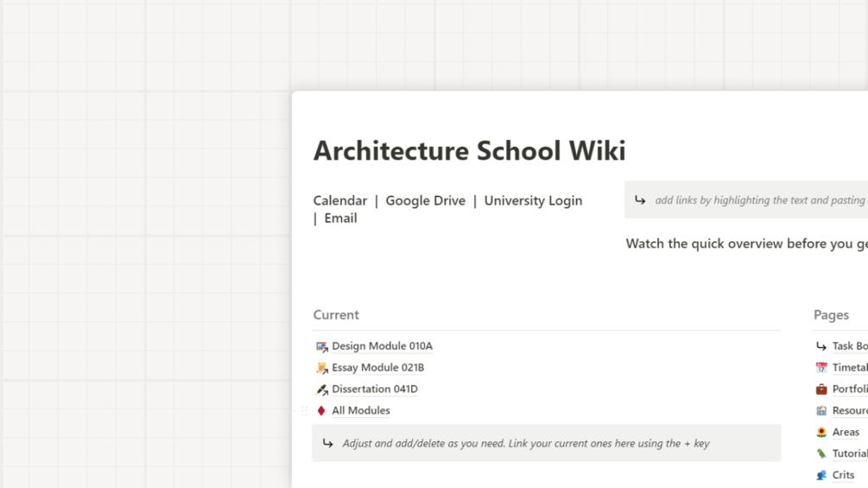The width and height of the screenshot is (868, 488).
Task: Open the Google Drive link
Action: 425,200
